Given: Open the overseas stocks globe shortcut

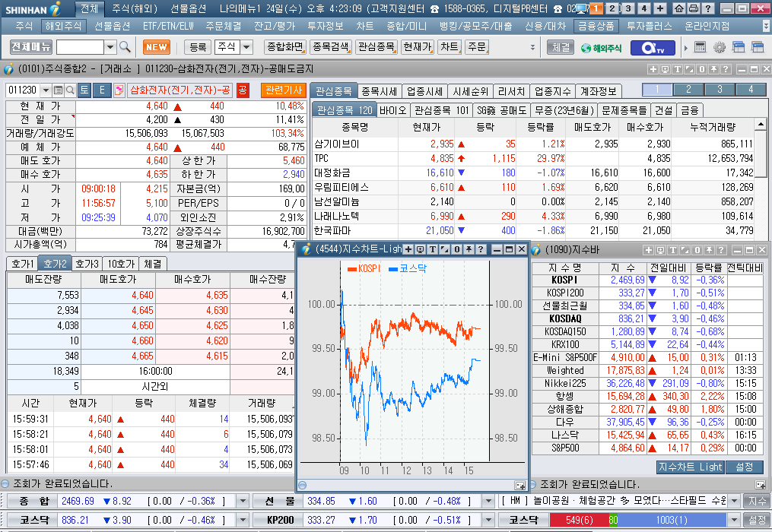Looking at the screenshot, I should tap(601, 48).
